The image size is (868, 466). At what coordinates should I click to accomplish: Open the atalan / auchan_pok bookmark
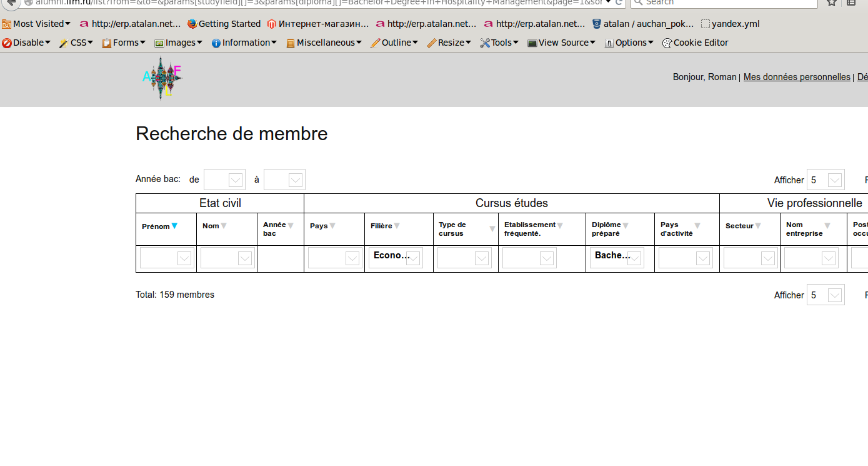(x=642, y=24)
